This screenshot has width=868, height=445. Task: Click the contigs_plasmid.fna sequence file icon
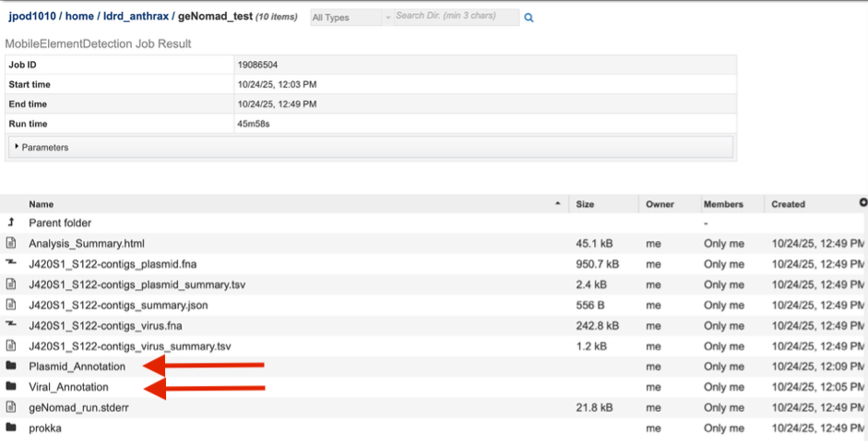point(11,264)
